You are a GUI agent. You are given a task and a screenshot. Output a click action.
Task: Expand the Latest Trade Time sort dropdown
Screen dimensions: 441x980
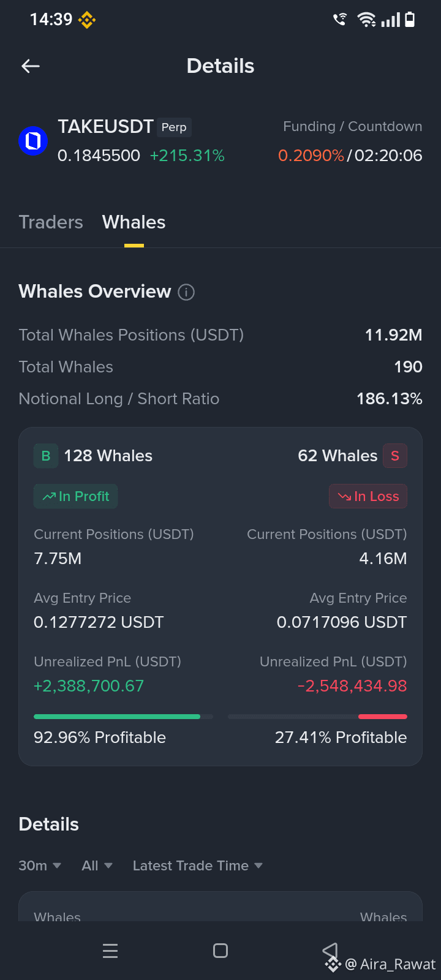tap(198, 865)
